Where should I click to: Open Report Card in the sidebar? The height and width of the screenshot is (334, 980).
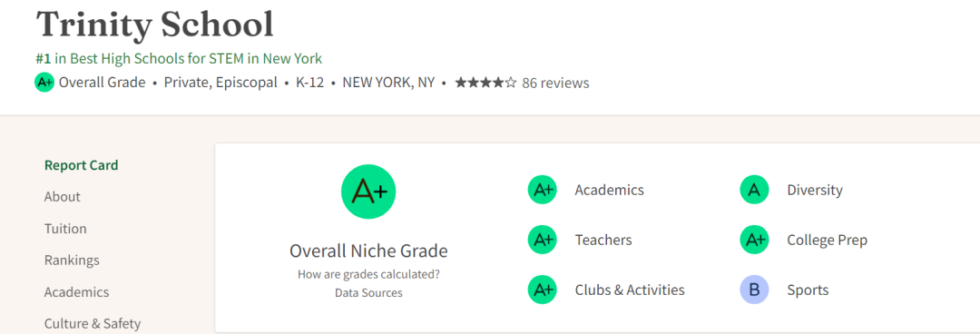(x=82, y=165)
